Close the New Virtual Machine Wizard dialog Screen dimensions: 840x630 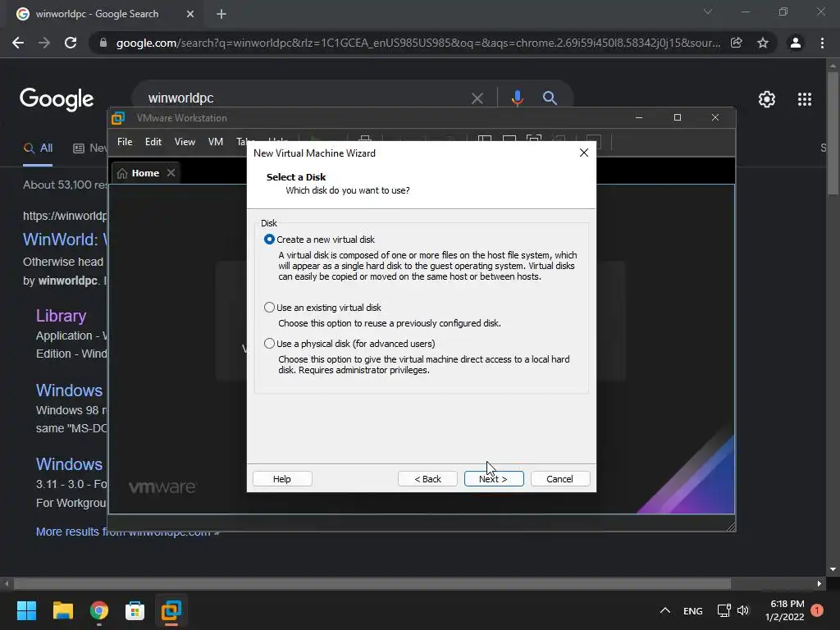pos(584,153)
